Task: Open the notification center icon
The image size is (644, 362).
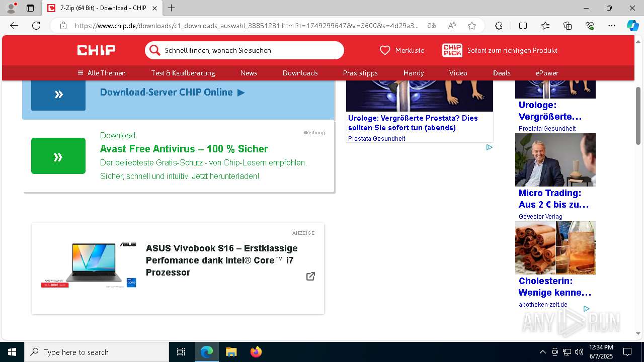Action: coord(627,352)
